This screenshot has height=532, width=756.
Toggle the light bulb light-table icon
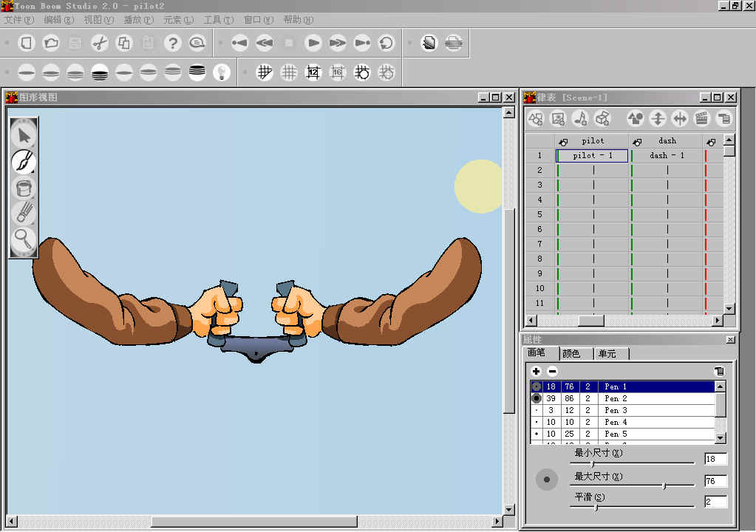tap(221, 72)
